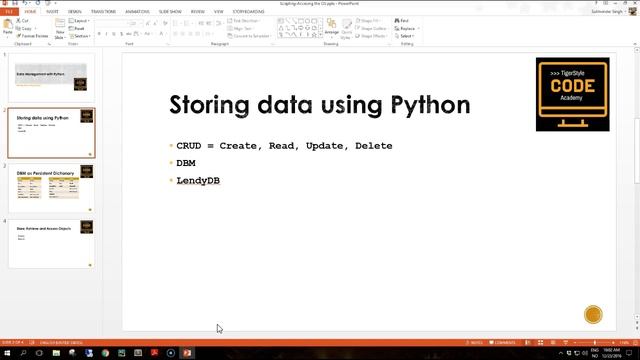Switch to the INSERT tab
The width and height of the screenshot is (640, 360).
[52, 11]
